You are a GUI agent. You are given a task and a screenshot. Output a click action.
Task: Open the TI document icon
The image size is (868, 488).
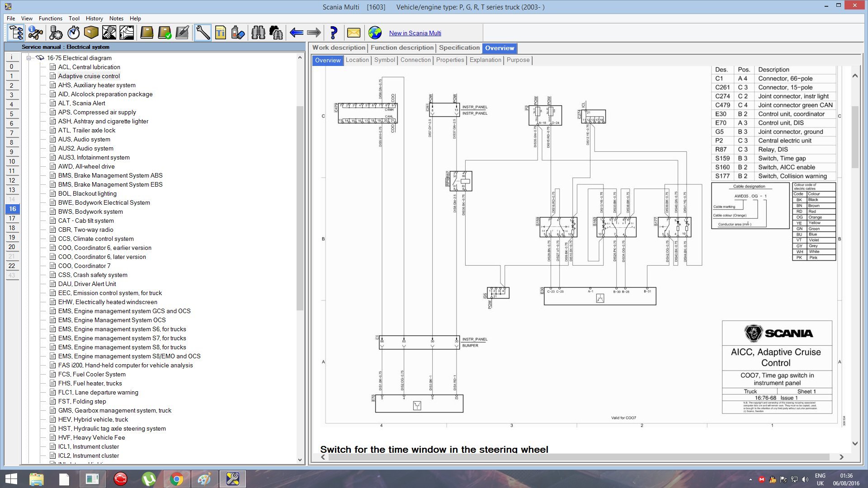coord(221,33)
